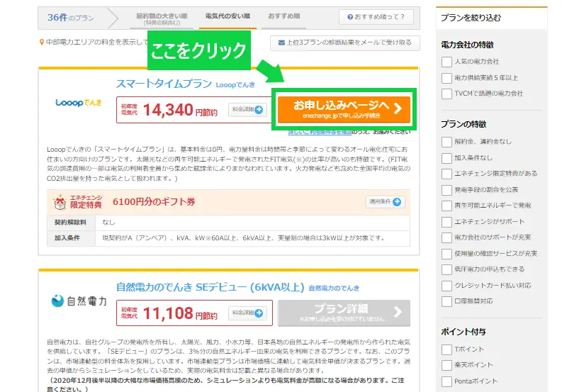This screenshot has height=392, width=579.
Task: Tick エネチェンジ限定特典がある checkbox
Action: coord(446,174)
